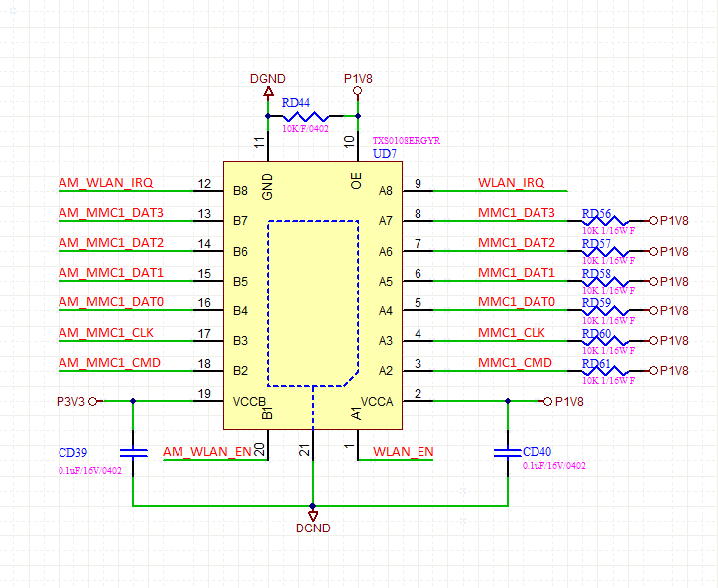Select the AM_MMC1_DAT1 net label
This screenshot has height=588, width=718.
[111, 273]
